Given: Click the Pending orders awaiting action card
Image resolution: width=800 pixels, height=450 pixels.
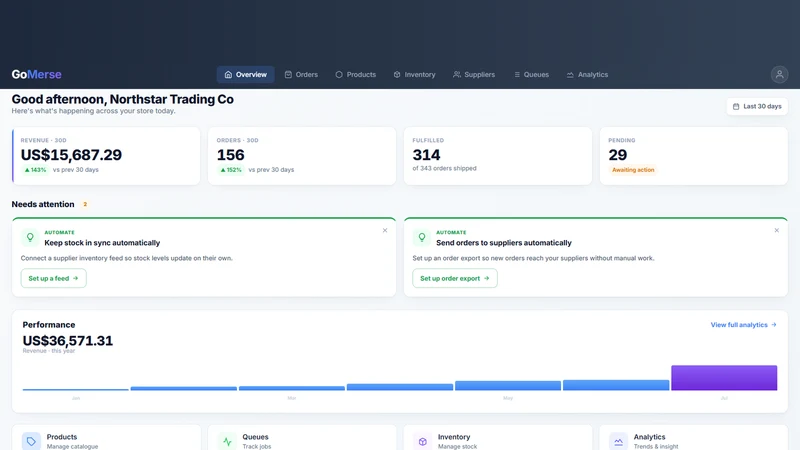Looking at the screenshot, I should tap(694, 156).
